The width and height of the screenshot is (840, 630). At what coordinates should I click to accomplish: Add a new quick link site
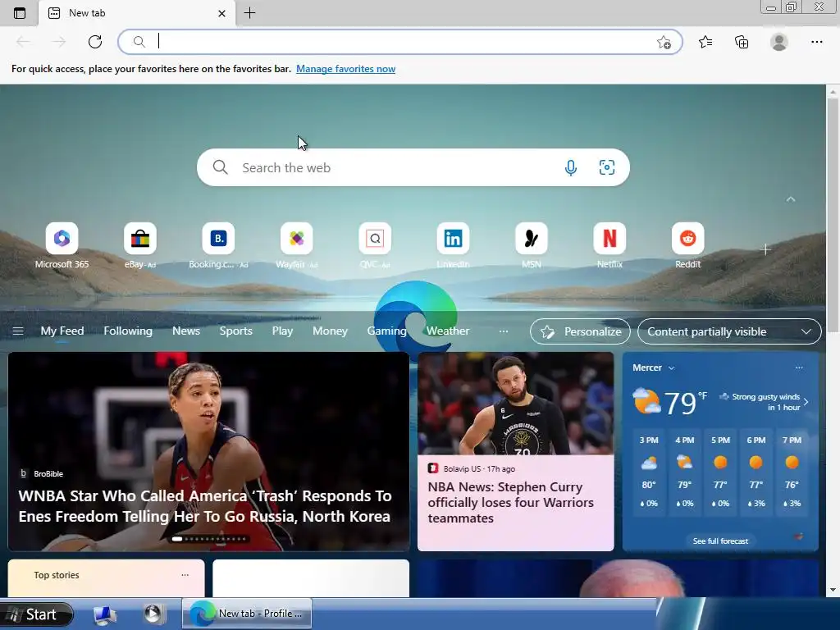point(765,249)
